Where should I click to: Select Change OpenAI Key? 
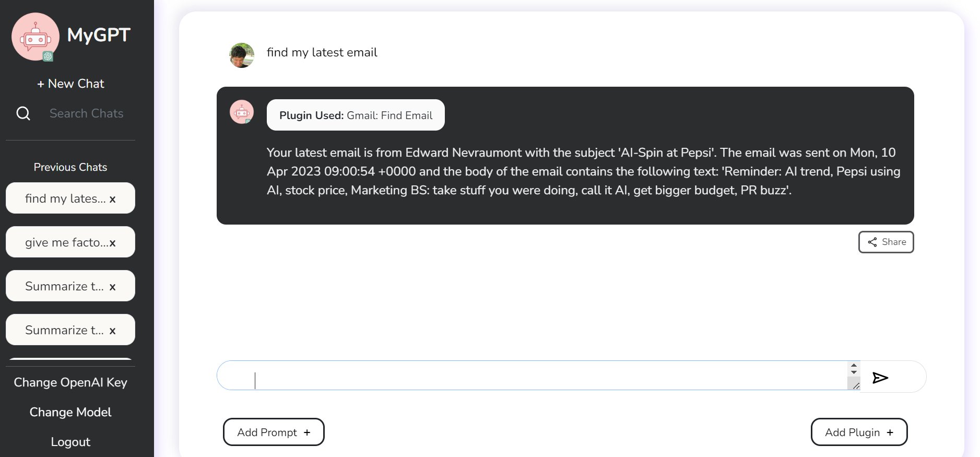point(70,382)
